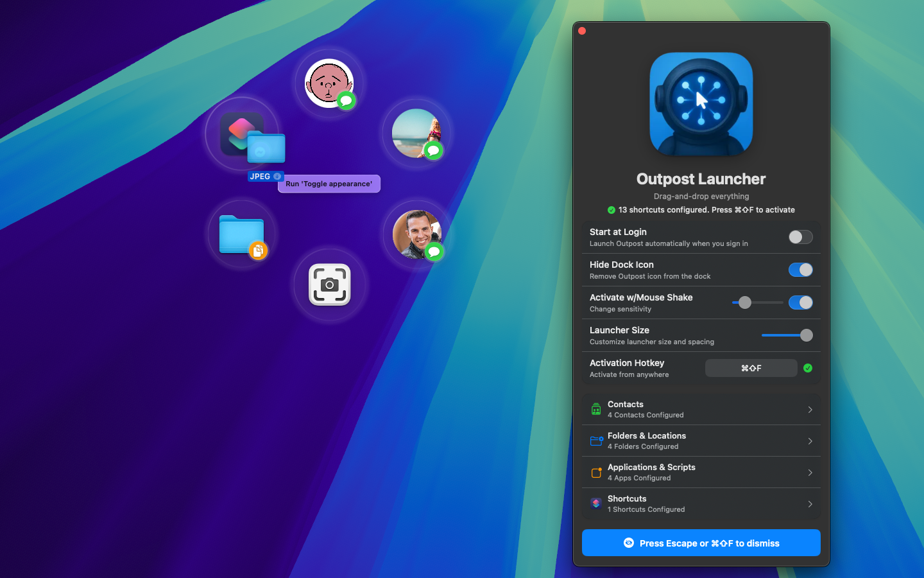Screen dimensions: 924x578
Task: Open the cartoon face contact bubble
Action: pos(329,83)
